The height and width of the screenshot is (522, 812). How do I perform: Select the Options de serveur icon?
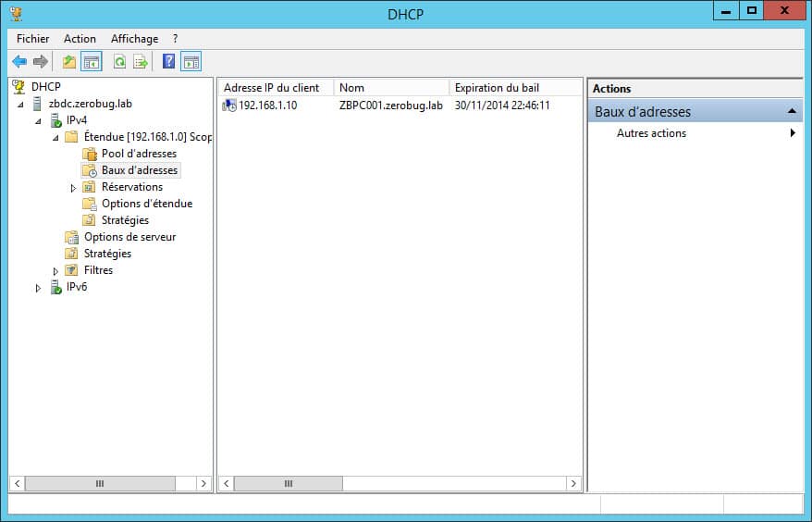(71, 237)
